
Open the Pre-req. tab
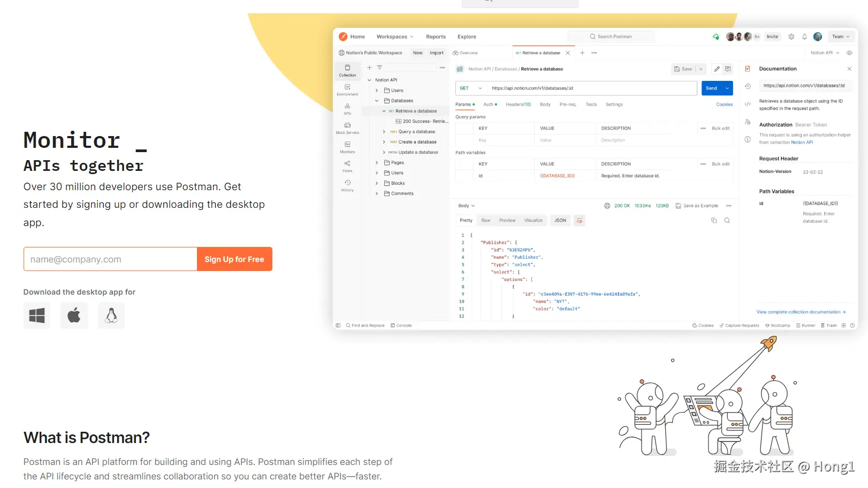[x=568, y=104]
